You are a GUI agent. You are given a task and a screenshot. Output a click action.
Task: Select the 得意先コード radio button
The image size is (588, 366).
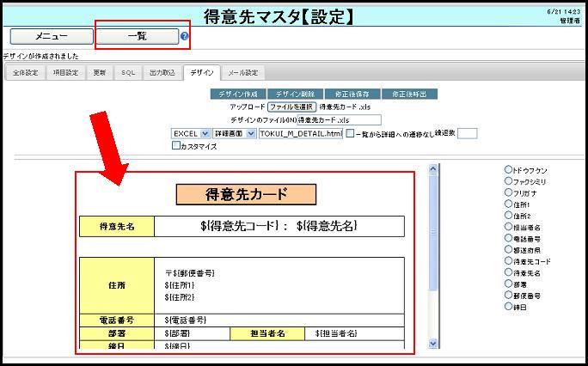[x=508, y=260]
